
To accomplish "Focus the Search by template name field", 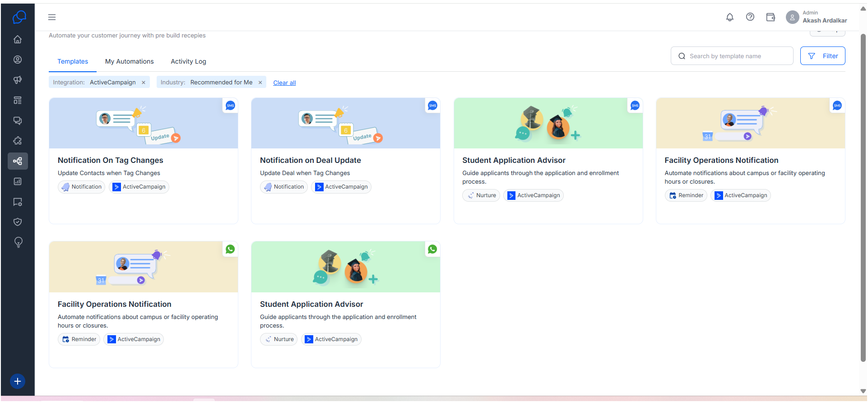I will (x=732, y=56).
